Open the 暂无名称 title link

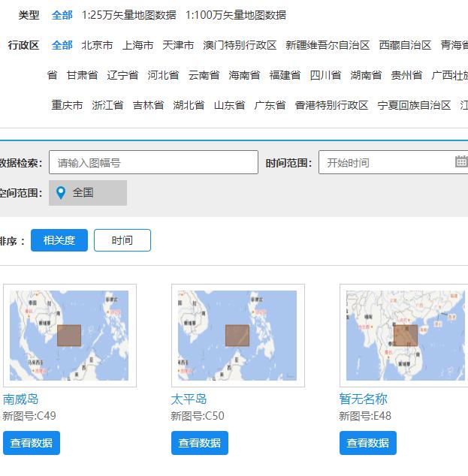coord(364,399)
